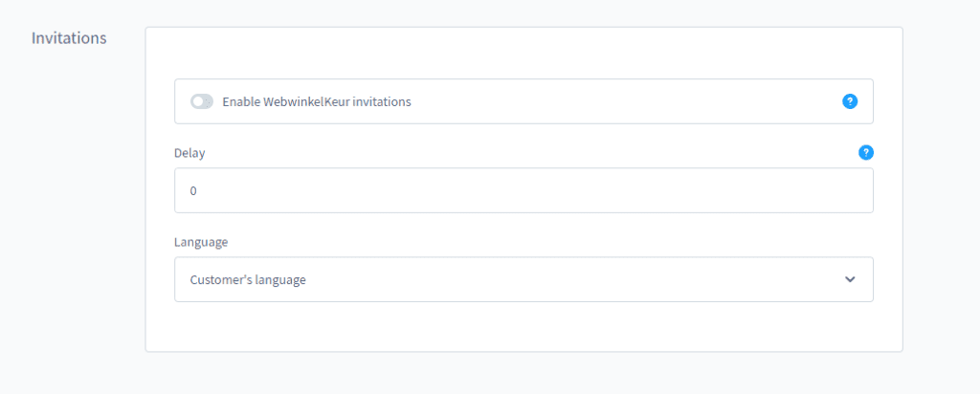Image resolution: width=980 pixels, height=394 pixels.
Task: Open help for Enable WebwinkelKeur invitations
Action: [850, 101]
